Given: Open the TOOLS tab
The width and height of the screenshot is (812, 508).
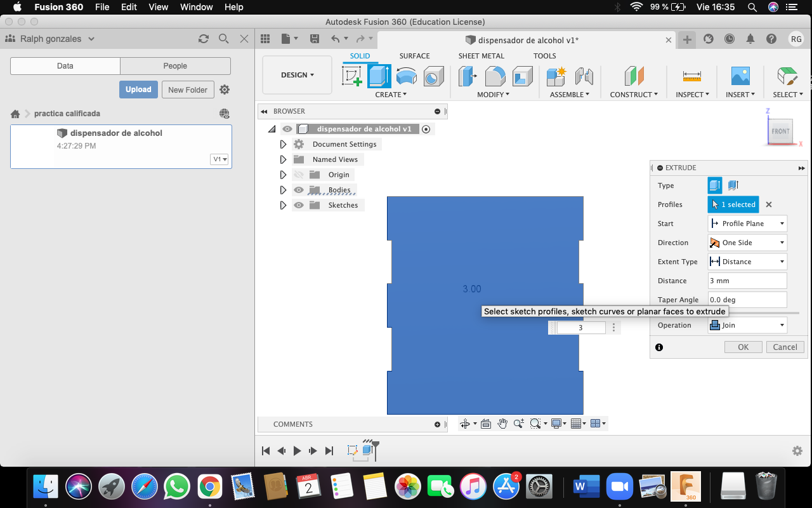Looking at the screenshot, I should point(544,56).
